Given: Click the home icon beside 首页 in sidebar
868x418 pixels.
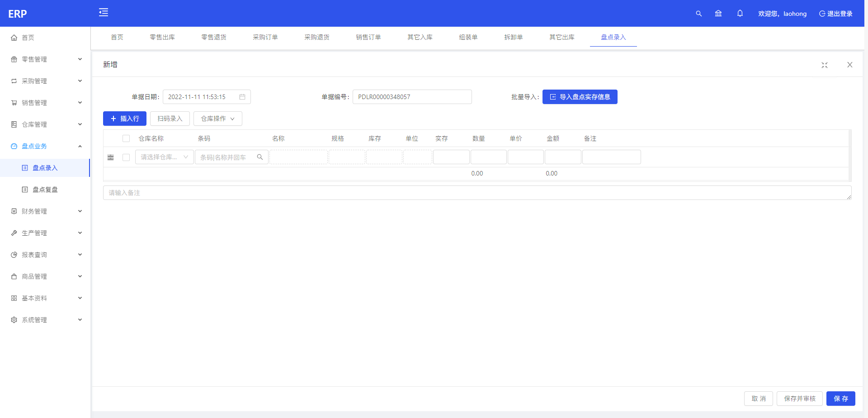Looking at the screenshot, I should [14, 38].
